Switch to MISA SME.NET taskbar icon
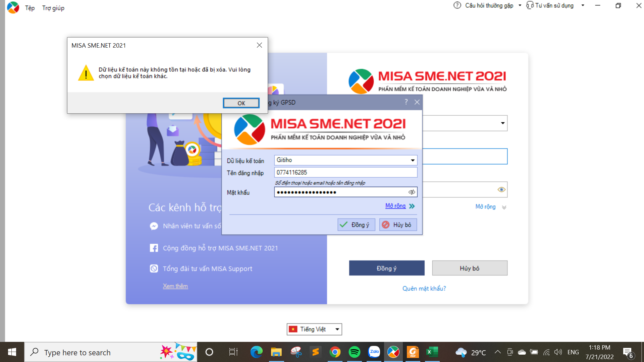This screenshot has width=644, height=362. click(393, 352)
